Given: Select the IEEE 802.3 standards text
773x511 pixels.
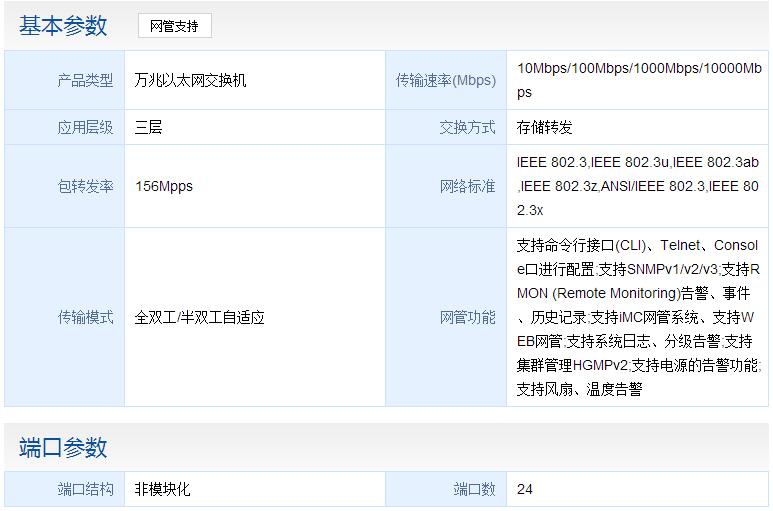Looking at the screenshot, I should [638, 186].
